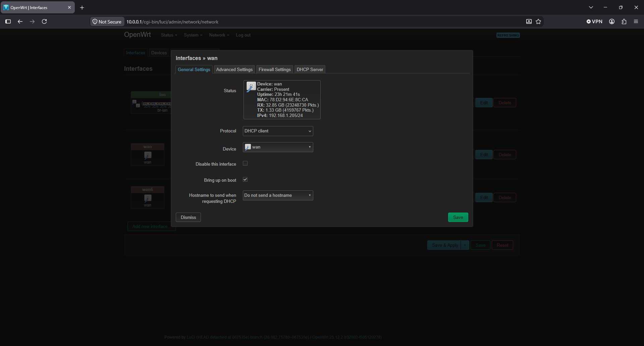Dismiss the wan interface dialog

(188, 217)
